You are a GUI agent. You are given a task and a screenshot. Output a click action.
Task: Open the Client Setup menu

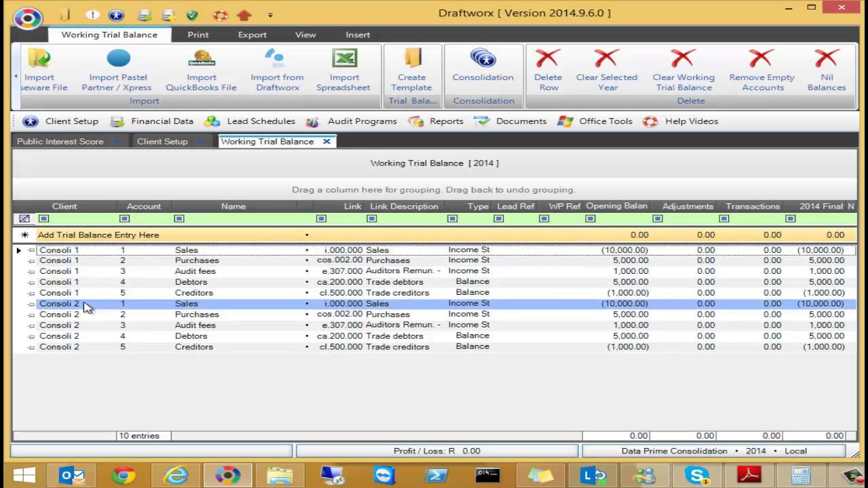61,121
